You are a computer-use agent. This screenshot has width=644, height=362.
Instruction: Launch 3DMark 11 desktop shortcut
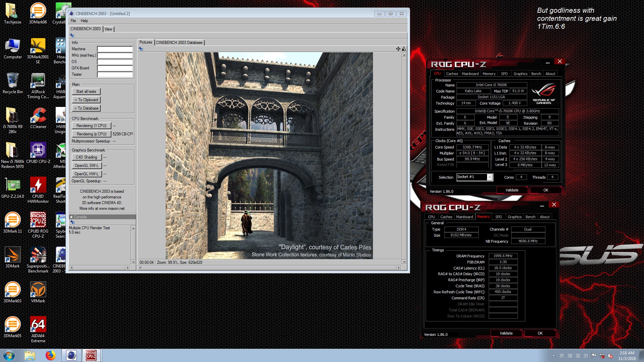(12, 223)
